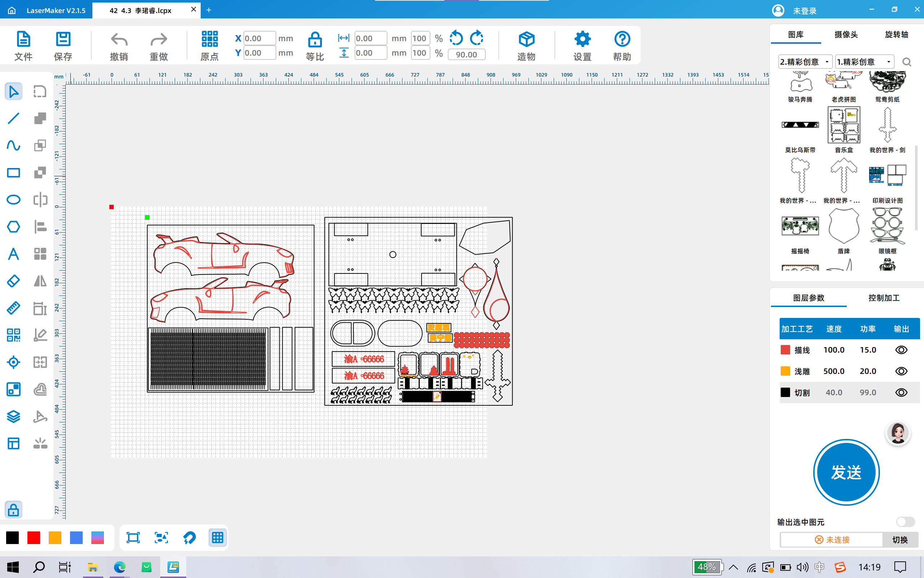This screenshot has width=924, height=578.
Task: Open the QR code generator tool
Action: point(13,335)
